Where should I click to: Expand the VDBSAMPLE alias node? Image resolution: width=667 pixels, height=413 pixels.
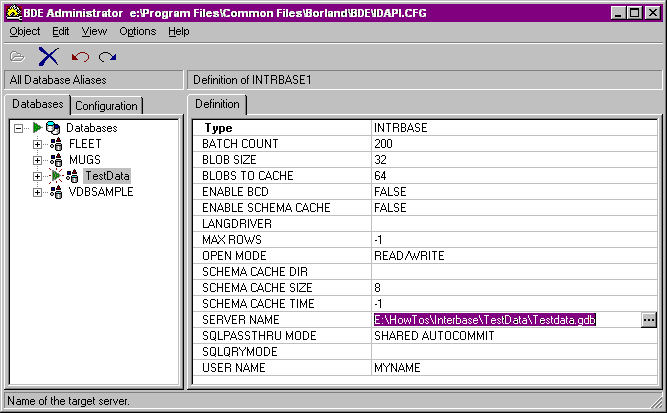[x=38, y=192]
